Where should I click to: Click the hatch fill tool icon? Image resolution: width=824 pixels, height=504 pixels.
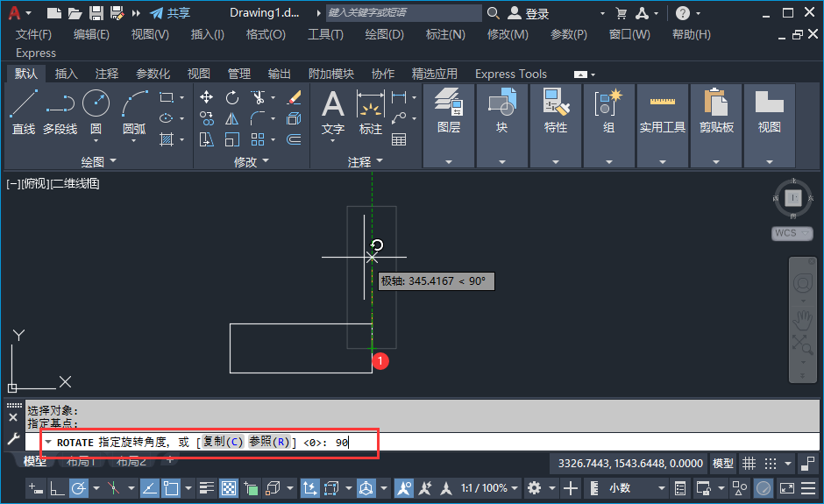(167, 139)
